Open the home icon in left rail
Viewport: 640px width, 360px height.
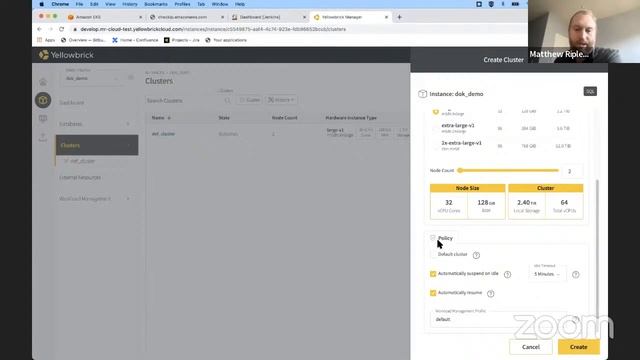pyautogui.click(x=43, y=82)
